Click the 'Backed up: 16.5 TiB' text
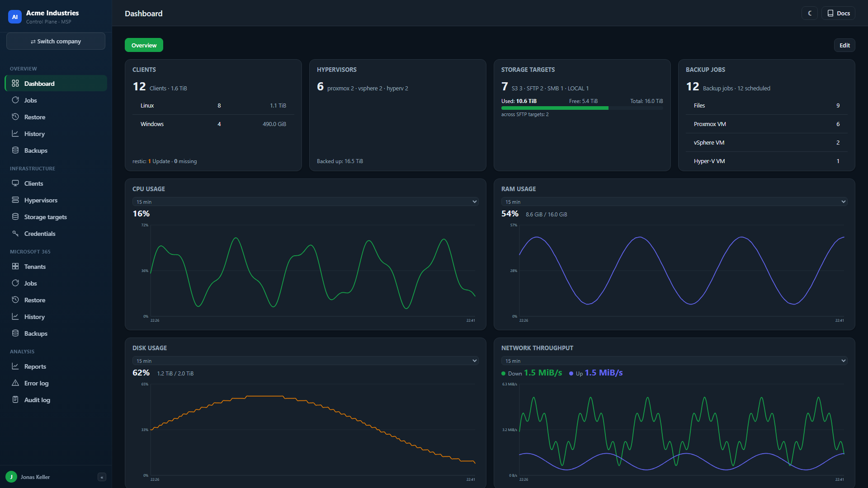The height and width of the screenshot is (488, 868). tap(340, 161)
